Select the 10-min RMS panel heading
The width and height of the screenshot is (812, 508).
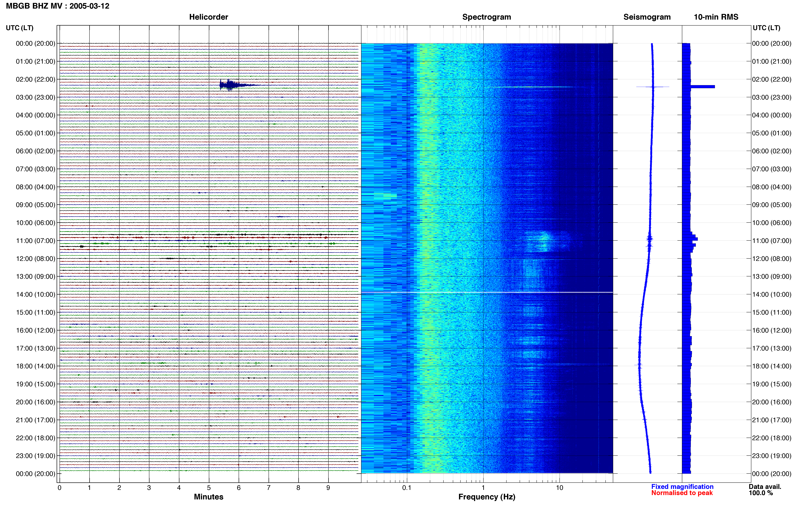tap(716, 17)
